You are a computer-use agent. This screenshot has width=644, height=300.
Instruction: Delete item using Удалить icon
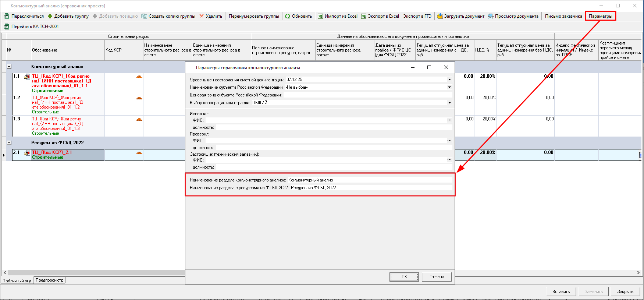[202, 16]
